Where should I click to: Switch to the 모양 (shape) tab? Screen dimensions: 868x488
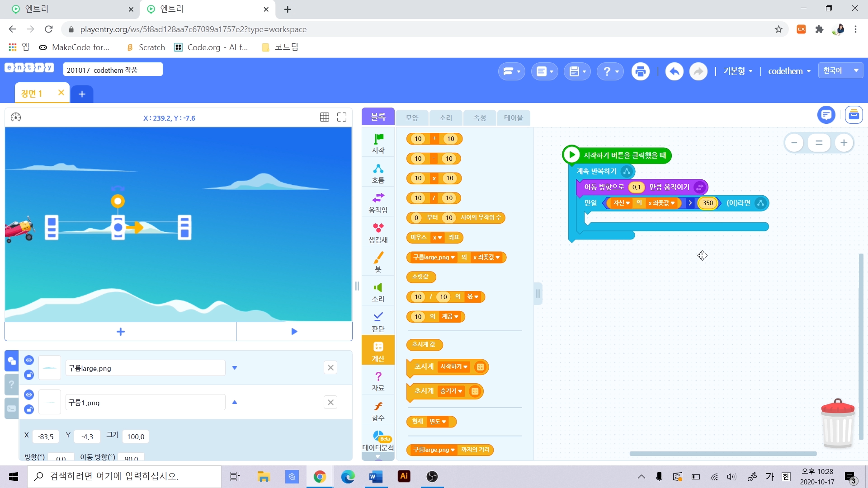[412, 117]
